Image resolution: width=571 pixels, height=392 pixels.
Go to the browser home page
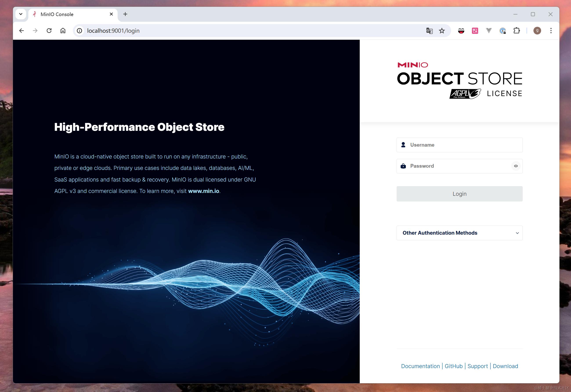[x=63, y=31]
